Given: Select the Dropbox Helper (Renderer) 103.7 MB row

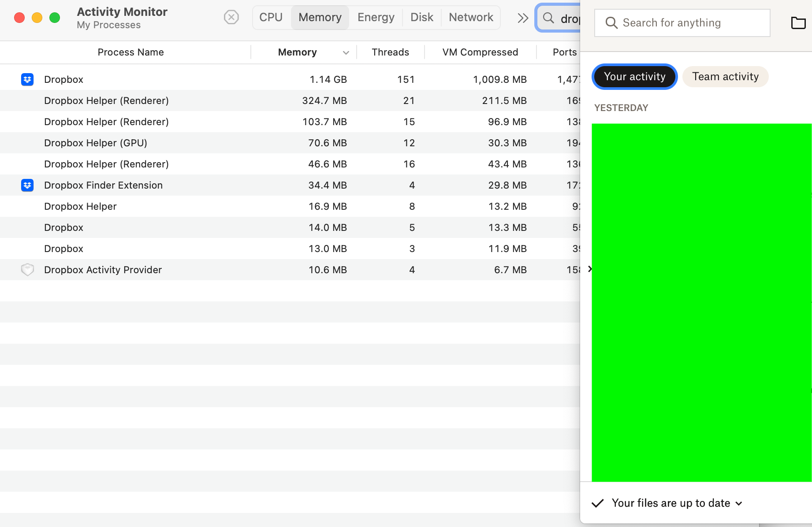Looking at the screenshot, I should point(290,122).
